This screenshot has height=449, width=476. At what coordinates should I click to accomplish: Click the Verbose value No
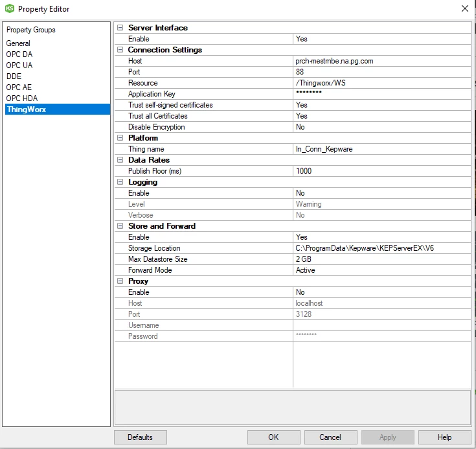coord(382,215)
